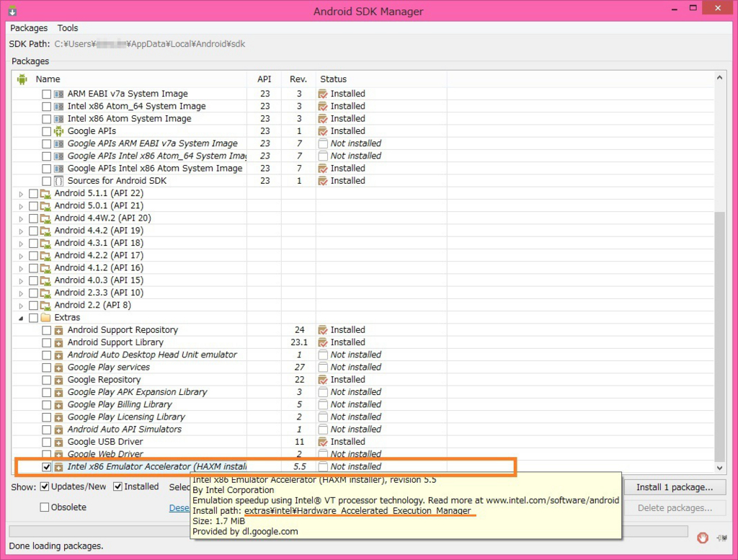Sort by the Rev. column header

[298, 79]
